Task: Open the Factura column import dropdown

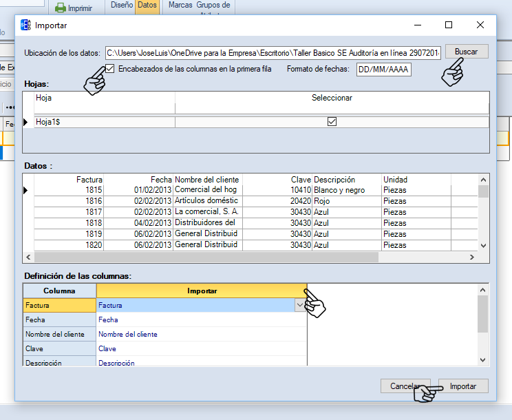Action: pyautogui.click(x=299, y=304)
